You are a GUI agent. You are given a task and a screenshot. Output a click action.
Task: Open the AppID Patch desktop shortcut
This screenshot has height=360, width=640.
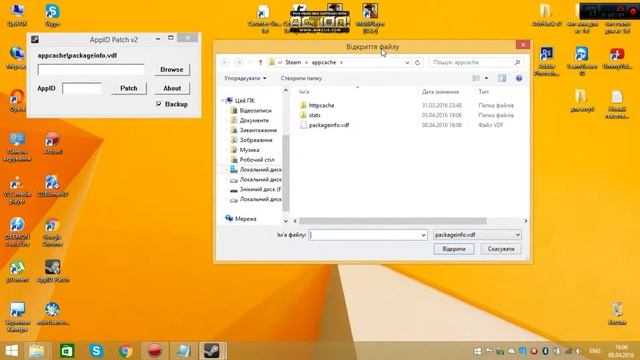53,271
